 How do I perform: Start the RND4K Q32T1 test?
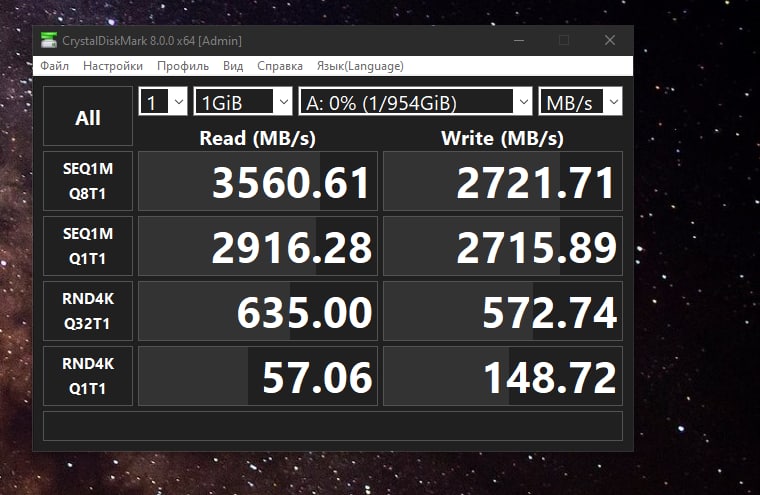(x=88, y=311)
